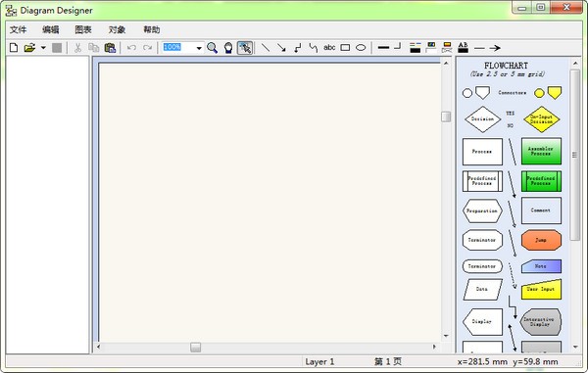
Task: Select the magnifying glass zoom tool
Action: (x=213, y=48)
